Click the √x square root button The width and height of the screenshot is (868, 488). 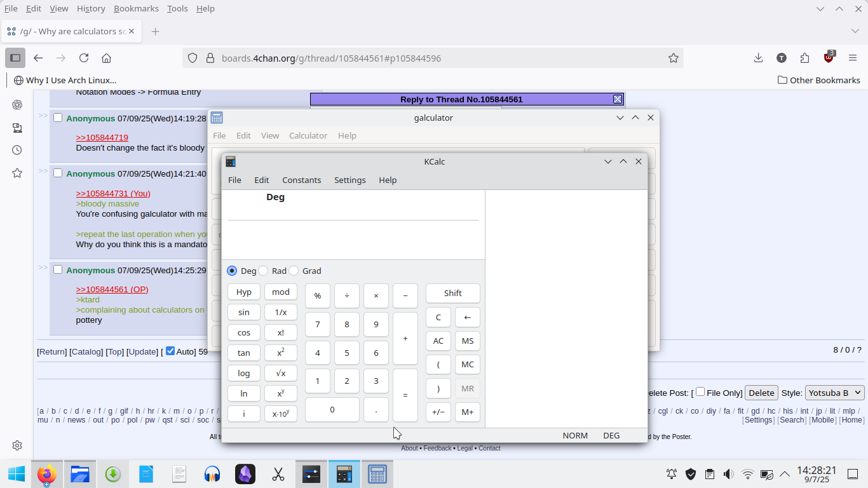click(281, 373)
